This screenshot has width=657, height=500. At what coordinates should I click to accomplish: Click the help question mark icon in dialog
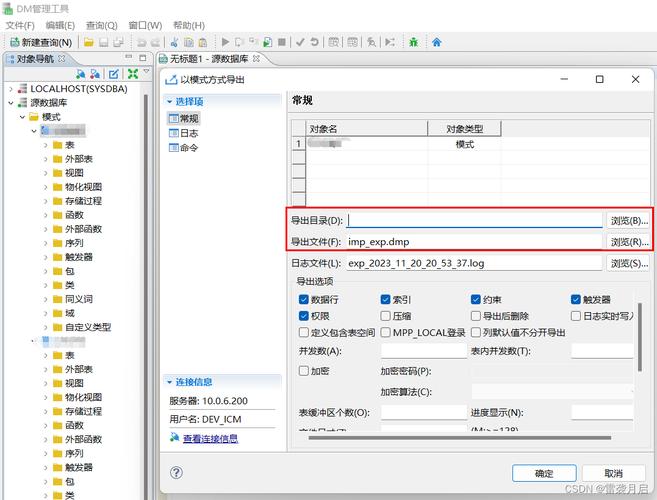176,473
